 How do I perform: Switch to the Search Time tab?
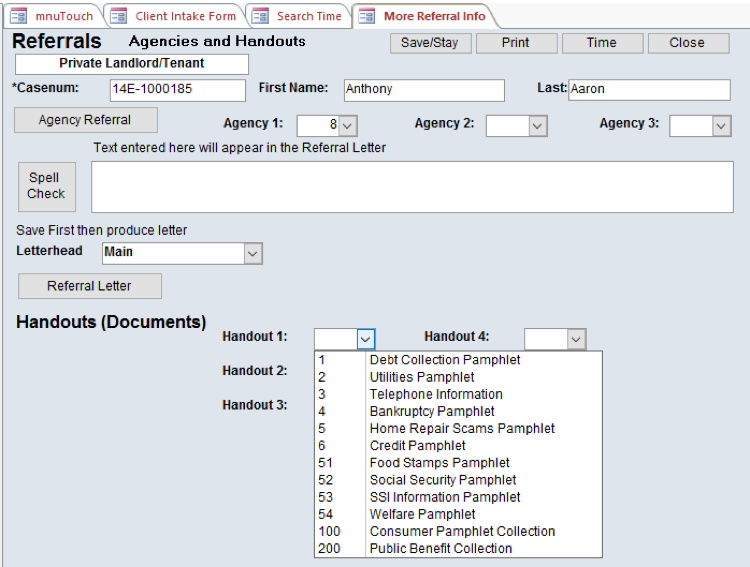(299, 16)
